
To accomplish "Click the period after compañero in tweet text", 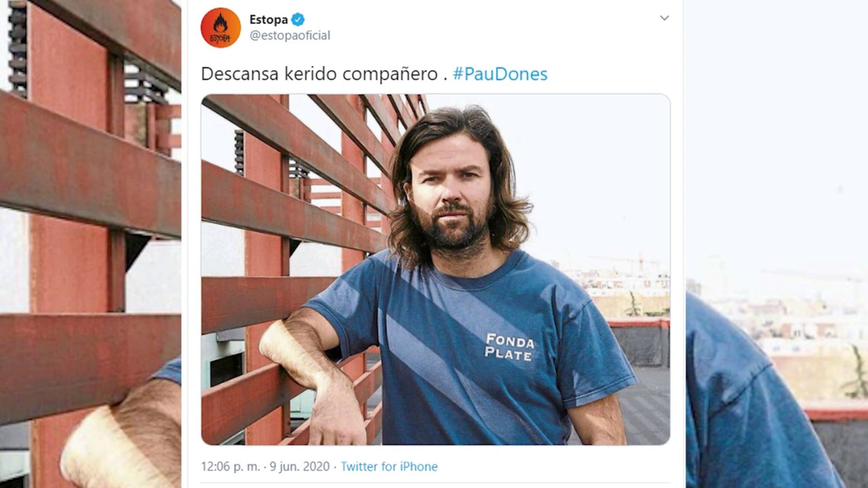I will pyautogui.click(x=445, y=80).
